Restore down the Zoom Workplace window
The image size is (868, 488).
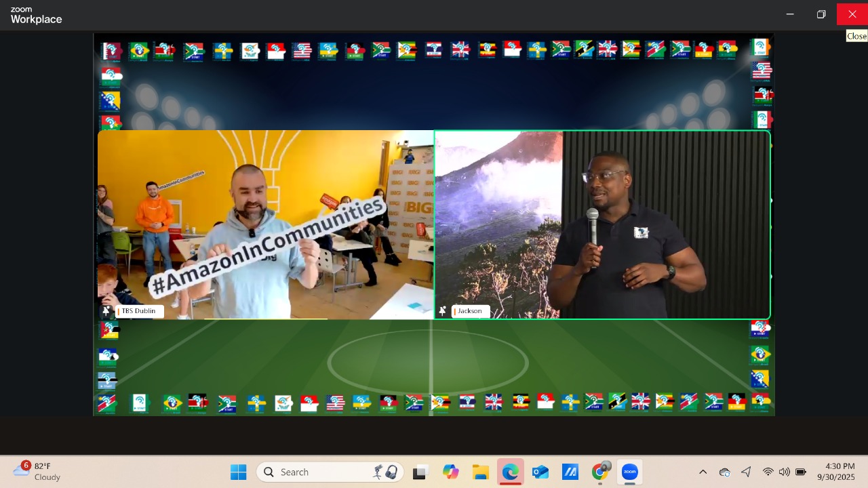[x=821, y=14]
